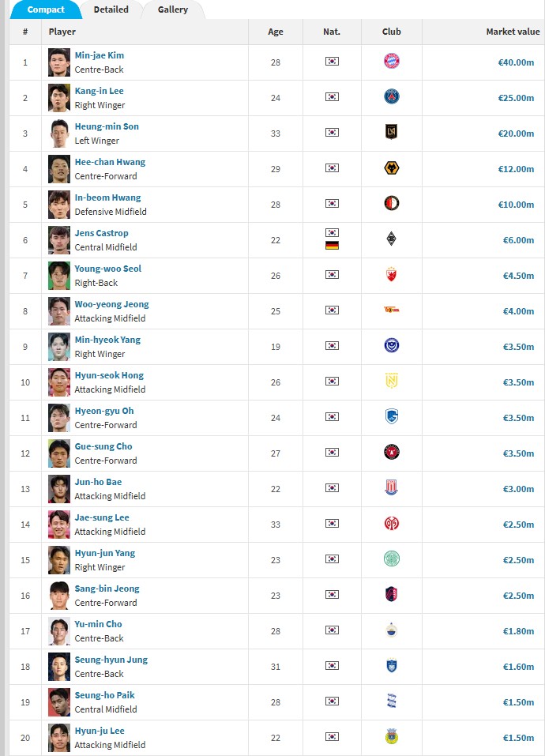Viewport: 545px width, 756px height.
Task: Click Celtic crest for Hyun-jun Yang
Action: pos(392,559)
